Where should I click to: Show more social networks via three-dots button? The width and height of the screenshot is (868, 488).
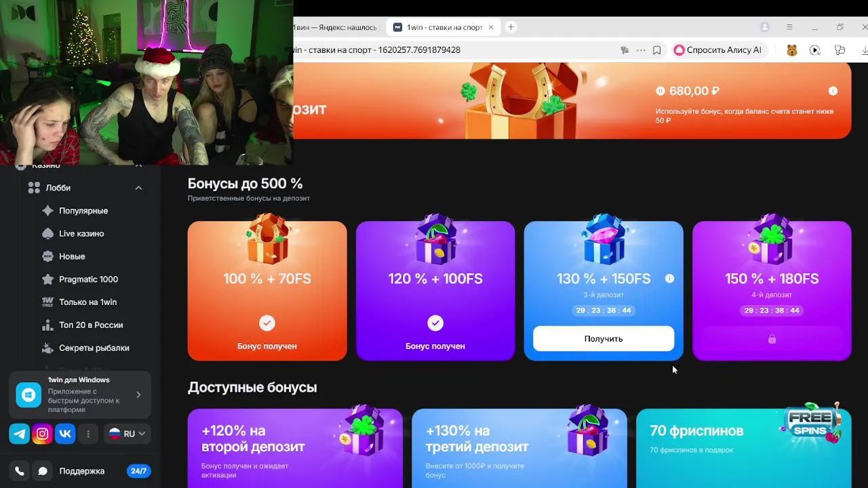coord(88,434)
